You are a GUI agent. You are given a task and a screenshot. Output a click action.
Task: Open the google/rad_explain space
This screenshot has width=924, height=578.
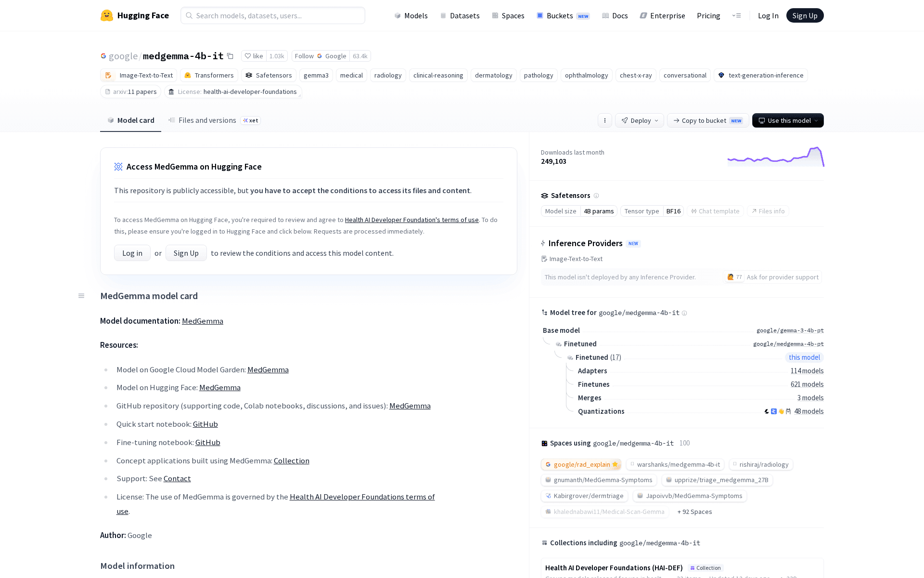coord(581,464)
